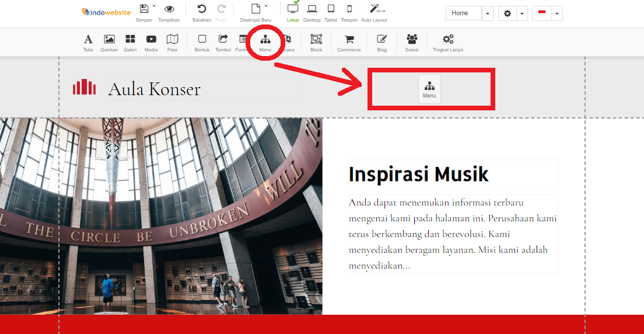Select the Bahasa language tool
644x334 pixels.
286,43
